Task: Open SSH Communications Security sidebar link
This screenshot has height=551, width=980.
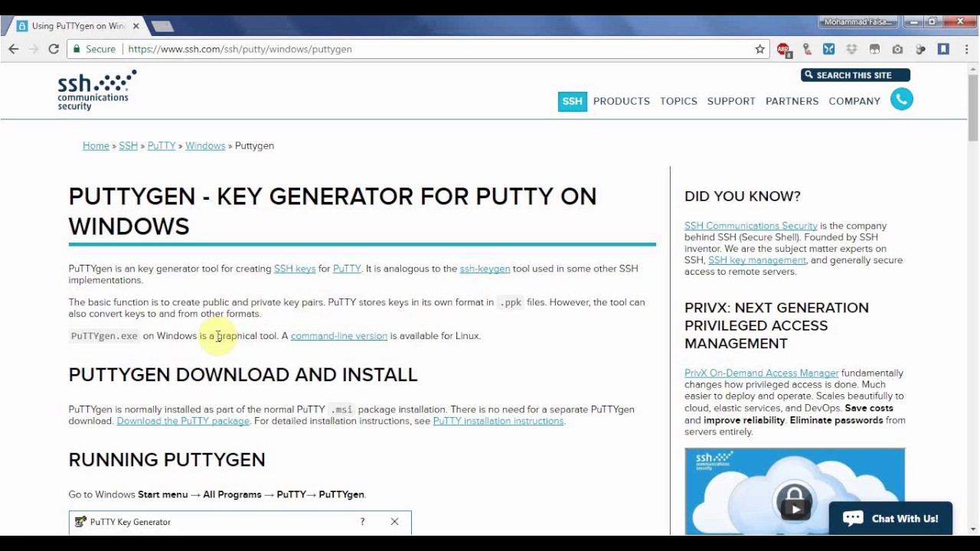Action: tap(751, 226)
